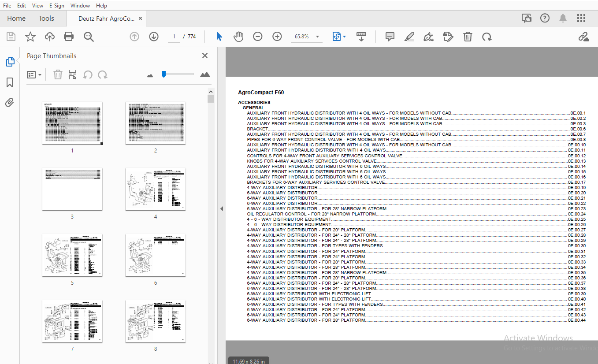
Task: Close the Page Thumbnails panel
Action: (204, 56)
